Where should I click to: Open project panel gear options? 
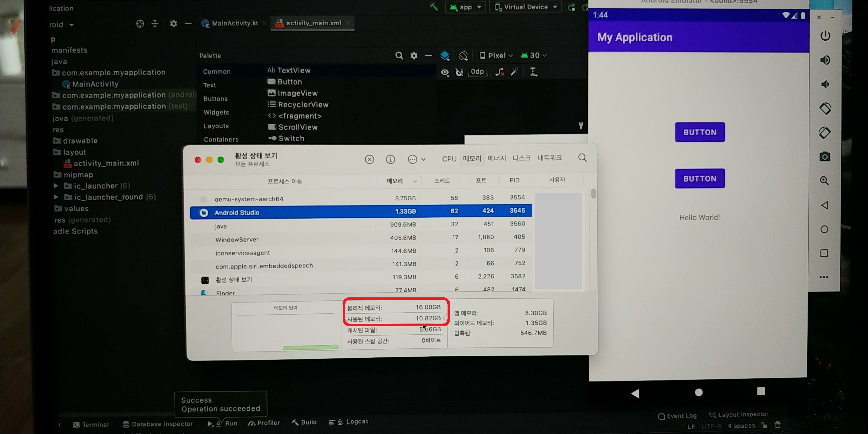tap(174, 23)
